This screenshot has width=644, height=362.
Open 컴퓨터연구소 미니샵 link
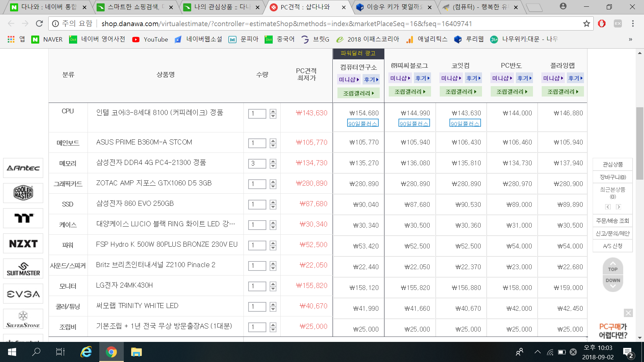point(349,80)
